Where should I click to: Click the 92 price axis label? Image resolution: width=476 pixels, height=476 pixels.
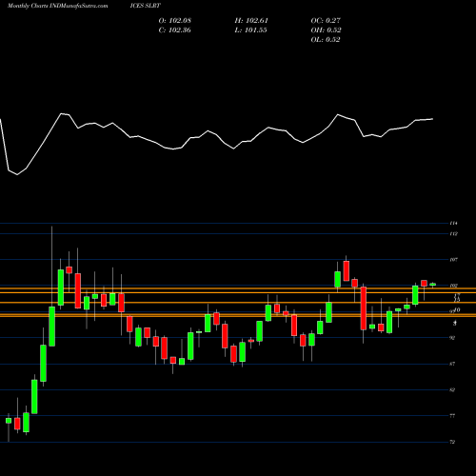pyautogui.click(x=452, y=338)
